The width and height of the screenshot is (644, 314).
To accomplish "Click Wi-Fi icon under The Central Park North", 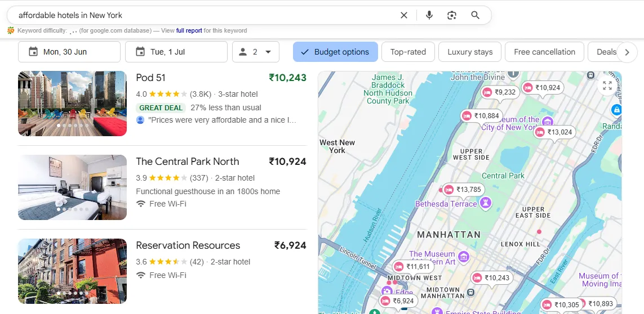I will pyautogui.click(x=141, y=204).
